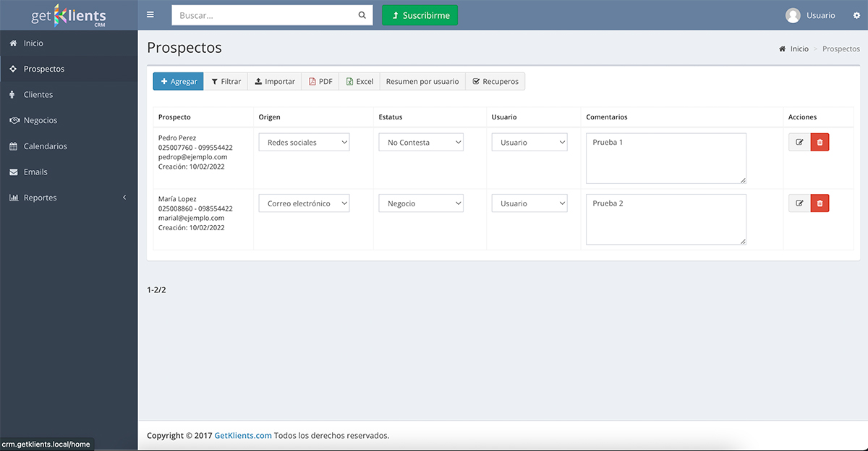Delete María Lopez using red trash icon

tap(820, 203)
